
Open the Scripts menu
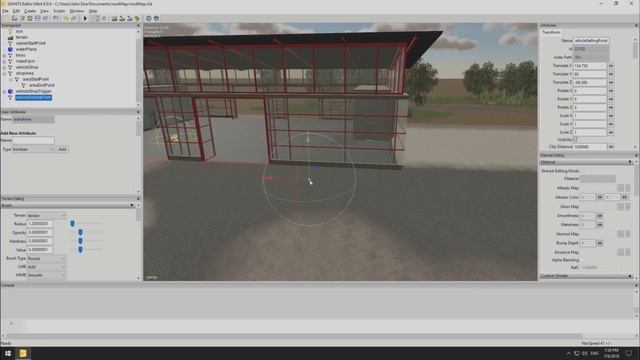[x=59, y=11]
